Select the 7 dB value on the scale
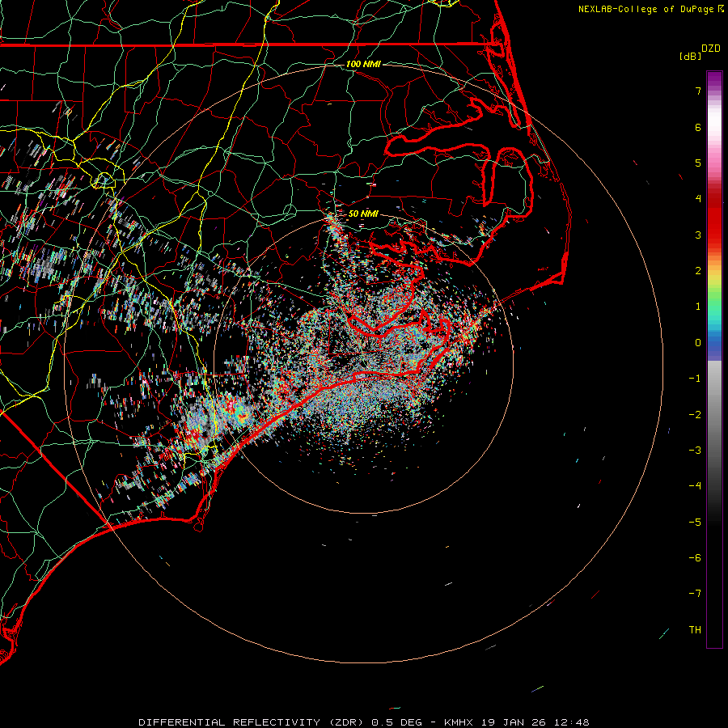The width and height of the screenshot is (728, 728). 697,91
